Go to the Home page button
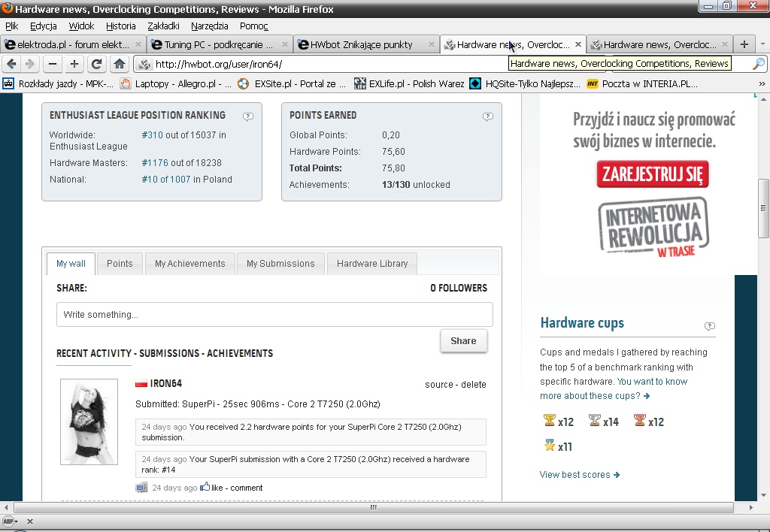770x532 pixels. click(x=120, y=64)
